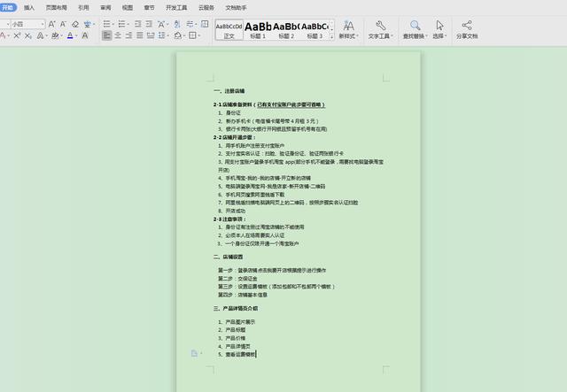Image resolution: width=567 pixels, height=392 pixels.
Task: Click the text tools wrench icon
Action: pos(380,26)
